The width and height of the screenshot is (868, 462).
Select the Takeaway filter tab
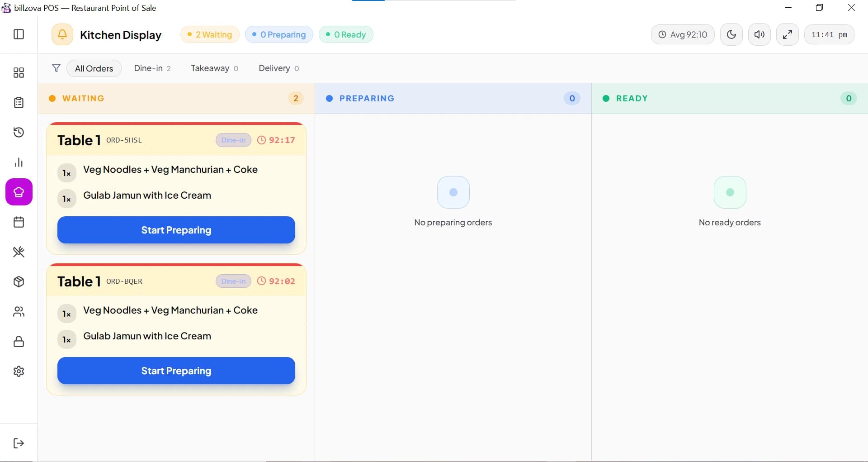(214, 68)
